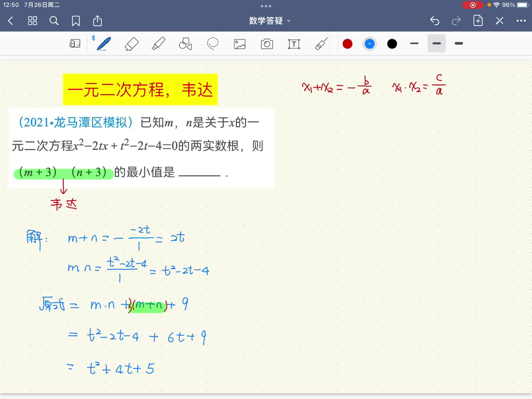Viewport: 532px width, 399px height.
Task: Open the Shapes tool
Action: [x=185, y=43]
